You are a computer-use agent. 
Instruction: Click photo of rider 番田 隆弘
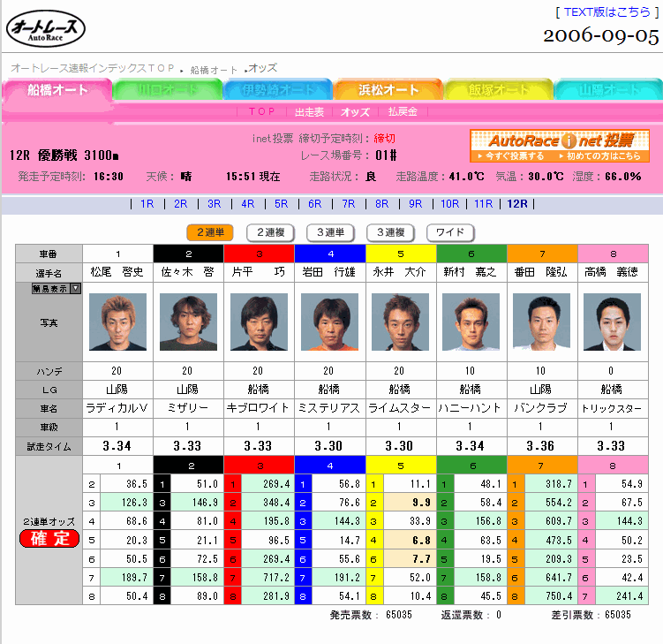click(x=542, y=322)
